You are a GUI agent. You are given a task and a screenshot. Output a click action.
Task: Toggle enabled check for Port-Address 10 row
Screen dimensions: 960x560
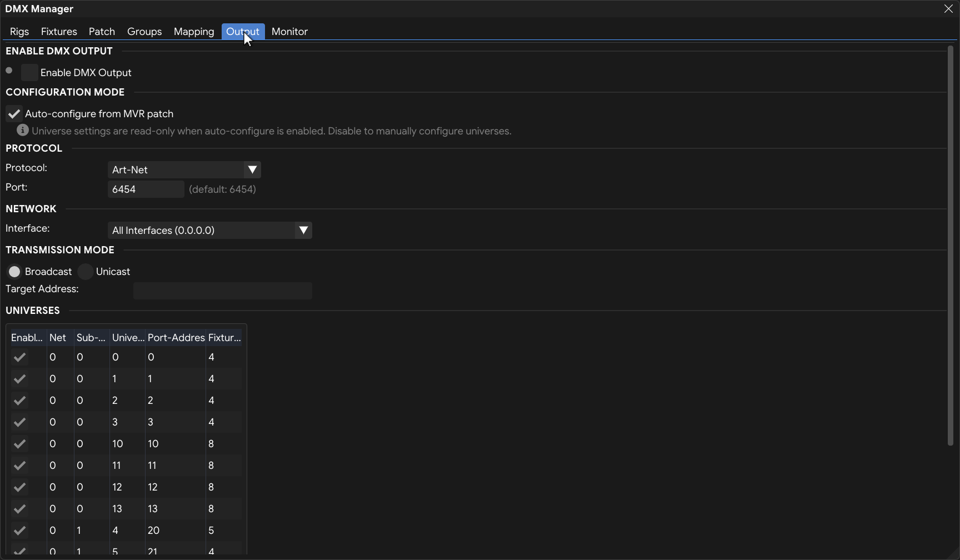19,444
